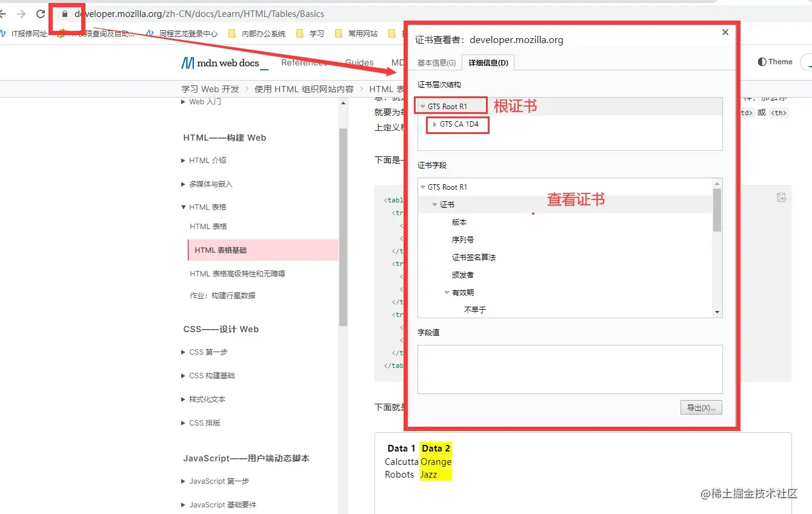The image size is (812, 514).
Task: Expand the CSS 构建基础 sidebar section
Action: coord(184,376)
